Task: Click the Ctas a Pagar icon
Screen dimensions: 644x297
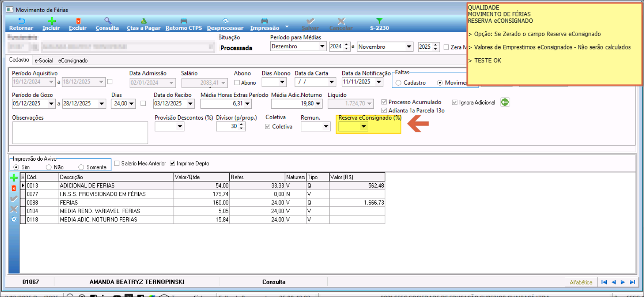Action: point(144,21)
